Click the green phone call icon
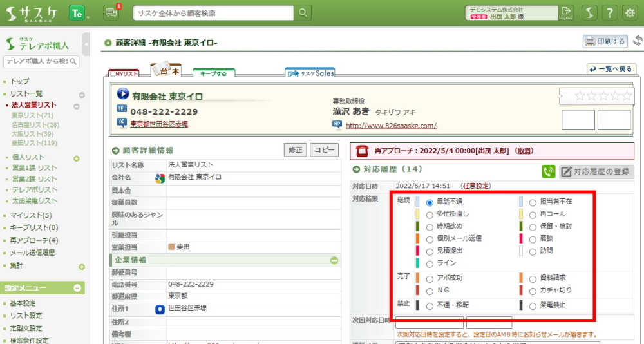Viewport: 644px width, 344px height. coord(548,171)
